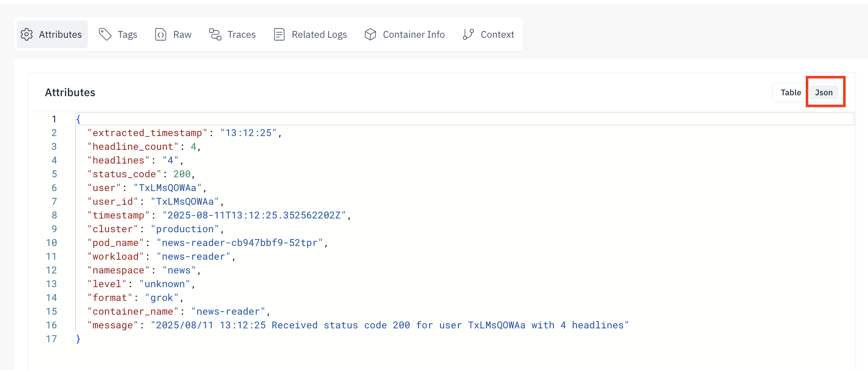Place cursor on the timestamp value
868x370 pixels.
pyautogui.click(x=254, y=215)
